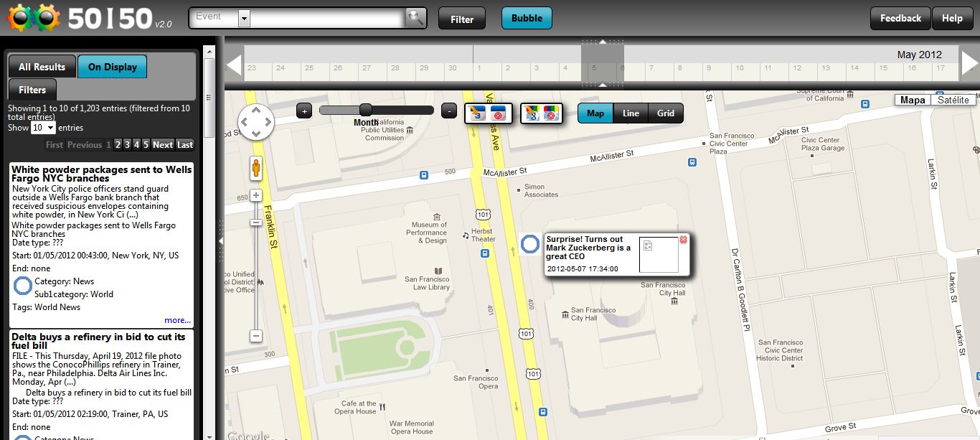
Task: Go to results page 3
Action: pyautogui.click(x=127, y=144)
